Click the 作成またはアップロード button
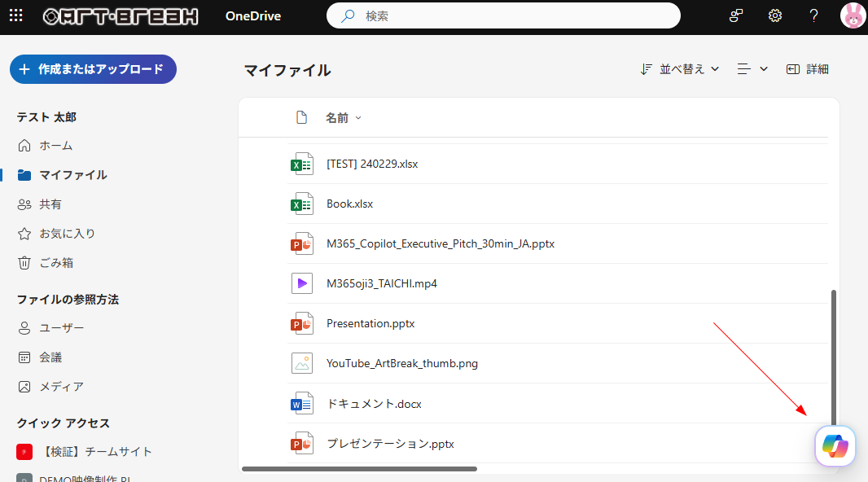 pos(93,69)
